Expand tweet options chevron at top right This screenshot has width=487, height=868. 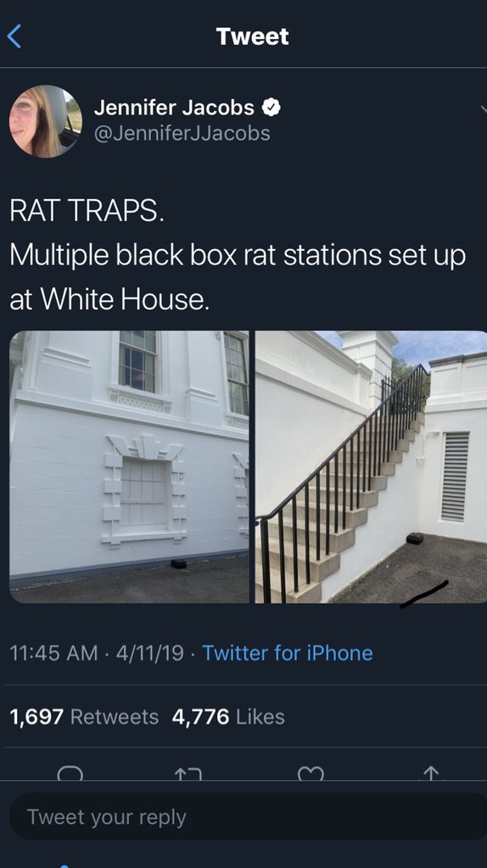(483, 108)
